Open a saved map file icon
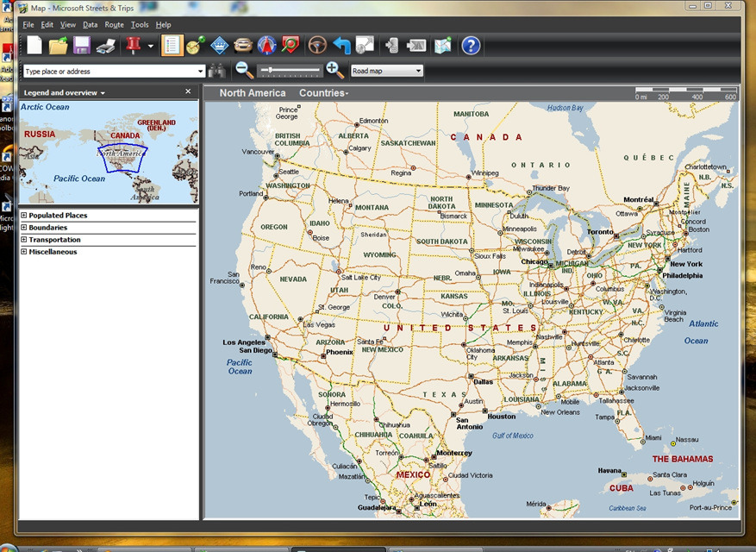This screenshot has width=756, height=552. click(59, 46)
